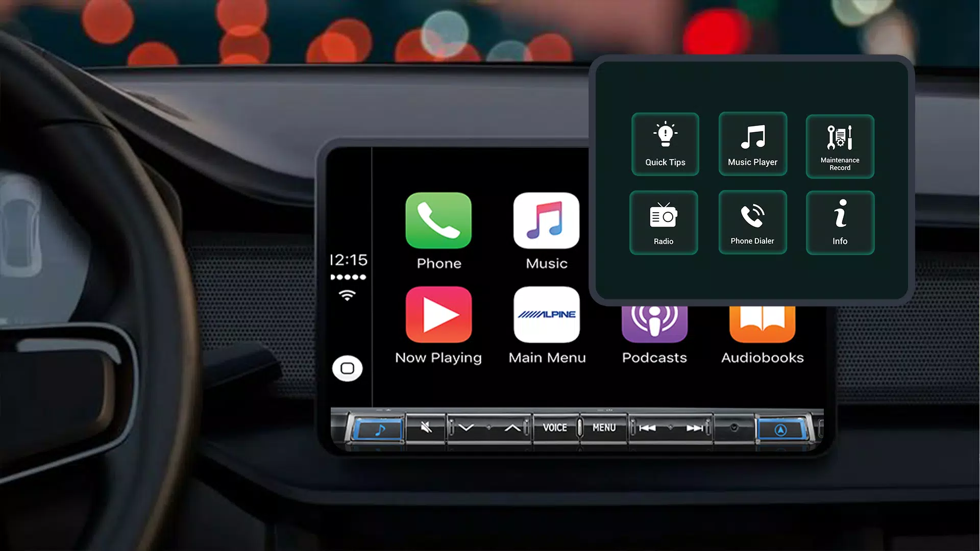Viewport: 980px width, 551px height.
Task: Toggle the music note shortcut button
Action: point(374,428)
